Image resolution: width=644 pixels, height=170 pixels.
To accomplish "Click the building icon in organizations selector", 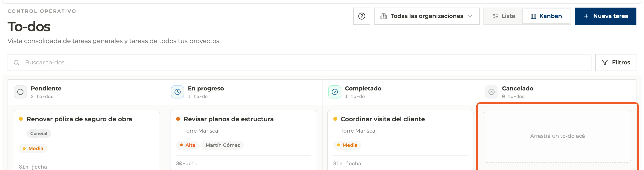I will coord(383,16).
